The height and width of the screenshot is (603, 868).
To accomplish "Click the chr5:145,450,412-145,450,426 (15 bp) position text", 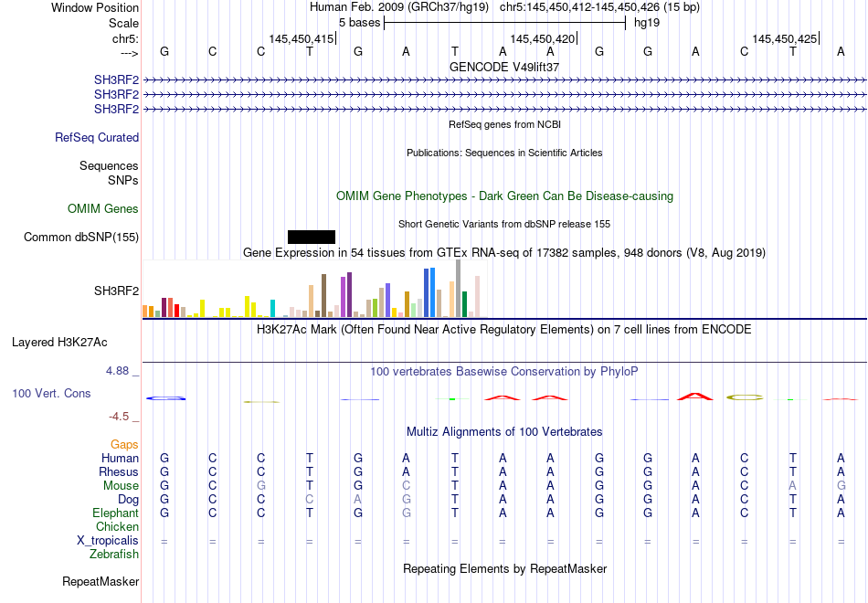I will pyautogui.click(x=599, y=7).
